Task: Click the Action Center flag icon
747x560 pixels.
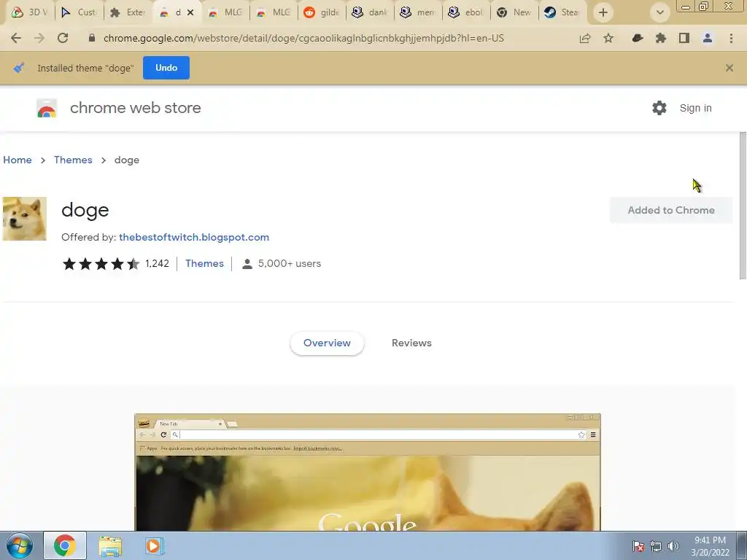Action: [x=638, y=547]
